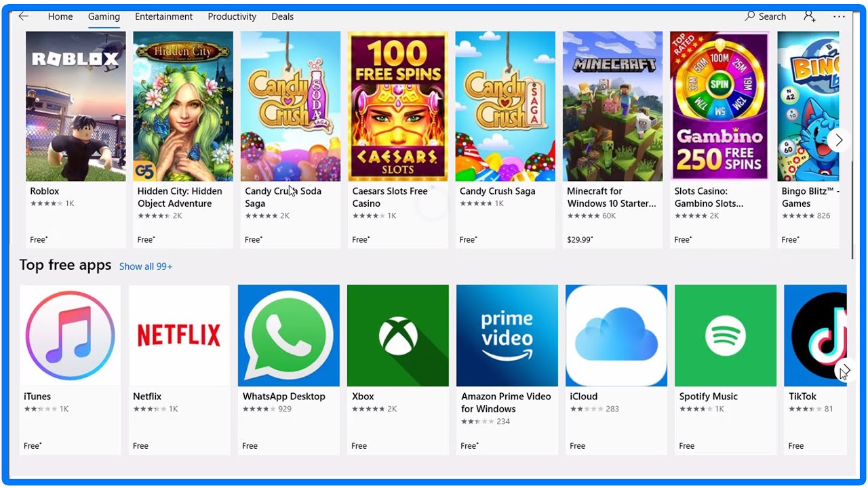Open the Netflix app tile
Image resolution: width=868 pixels, height=488 pixels.
point(180,369)
